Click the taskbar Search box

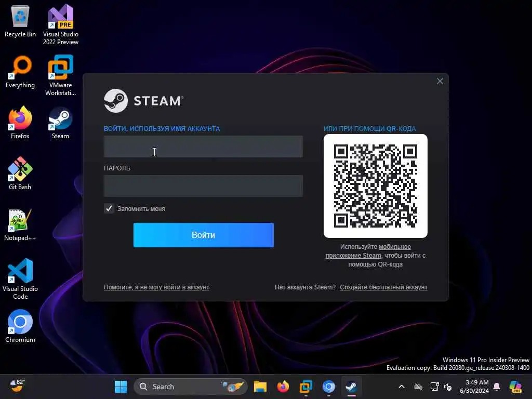pyautogui.click(x=191, y=387)
